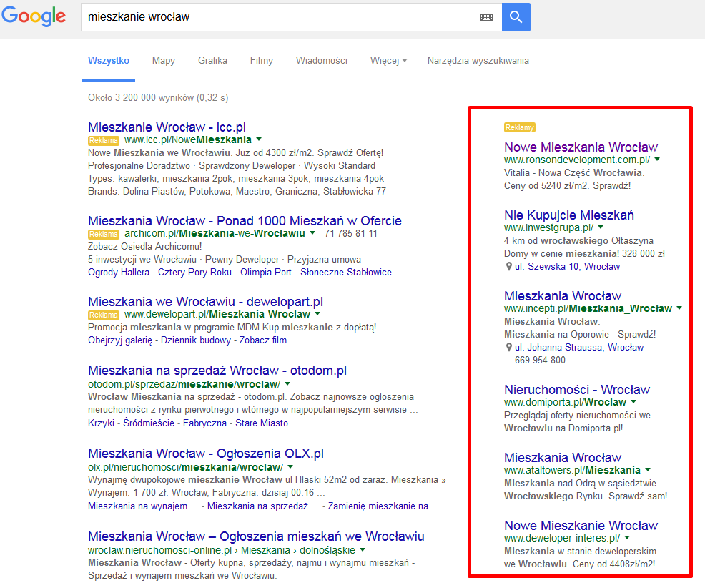Expand the arrow next to www.deweloper-interes.pl/

click(627, 537)
